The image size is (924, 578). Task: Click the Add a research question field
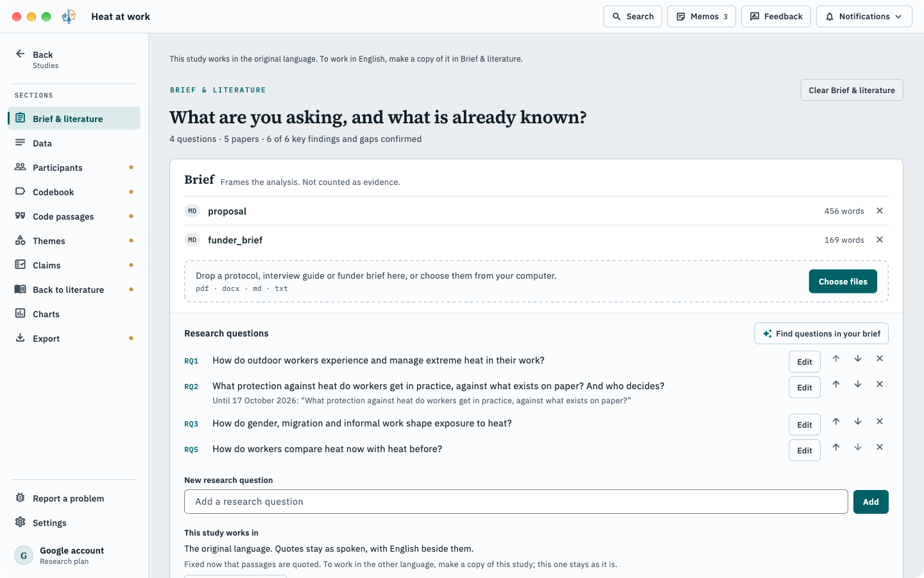pyautogui.click(x=516, y=502)
